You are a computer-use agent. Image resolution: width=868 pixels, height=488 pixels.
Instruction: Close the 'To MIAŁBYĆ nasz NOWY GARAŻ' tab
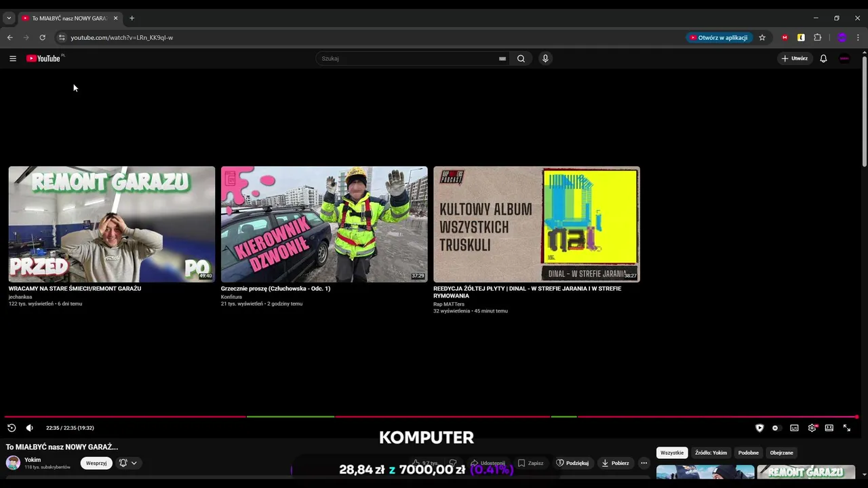click(x=115, y=18)
